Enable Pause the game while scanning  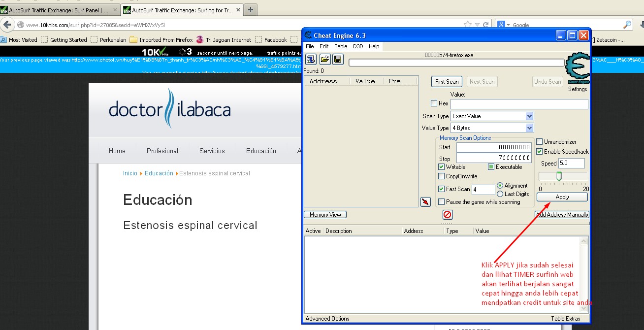pyautogui.click(x=441, y=202)
